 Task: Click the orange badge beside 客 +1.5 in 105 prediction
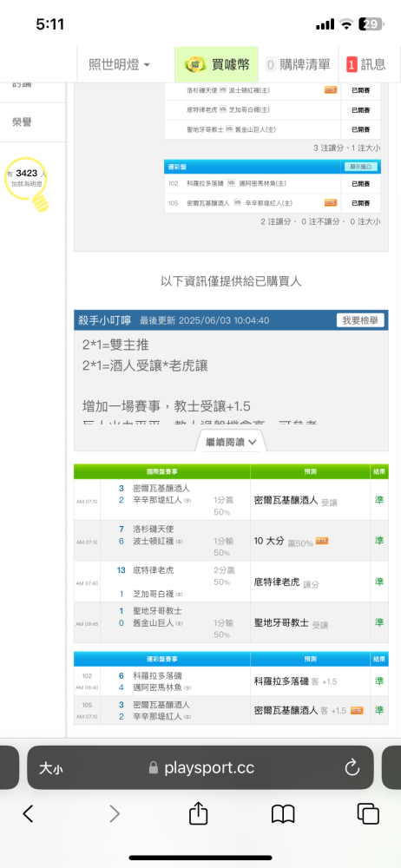click(x=357, y=710)
